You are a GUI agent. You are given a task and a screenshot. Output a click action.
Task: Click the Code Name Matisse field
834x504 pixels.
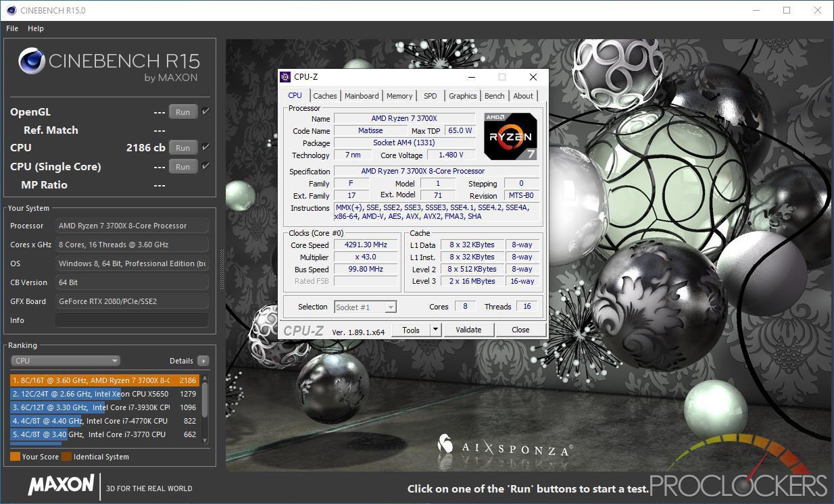[x=370, y=131]
